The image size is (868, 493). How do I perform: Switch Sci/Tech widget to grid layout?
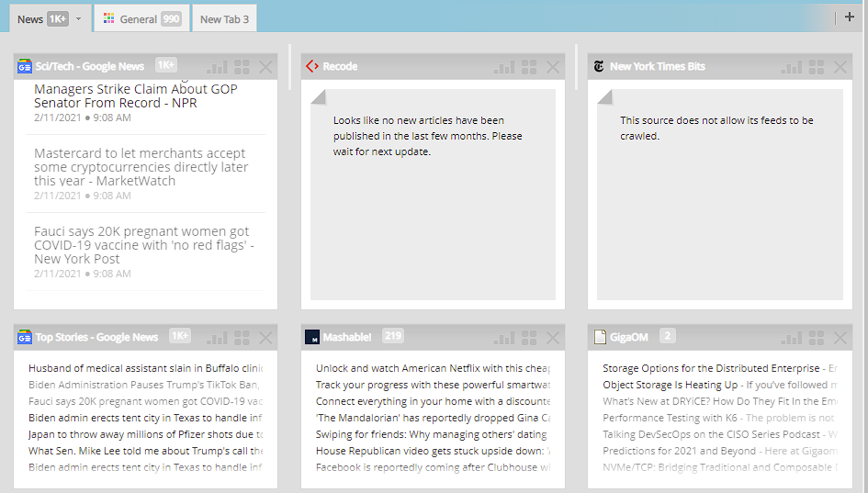[x=242, y=67]
